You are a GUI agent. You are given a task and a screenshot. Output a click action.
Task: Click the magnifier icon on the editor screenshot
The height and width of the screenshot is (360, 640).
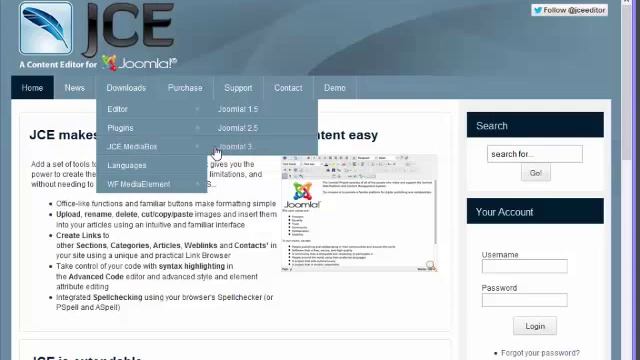tap(431, 265)
